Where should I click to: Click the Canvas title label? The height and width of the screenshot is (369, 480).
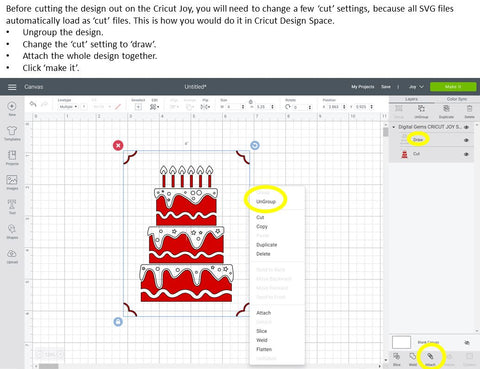point(33,87)
